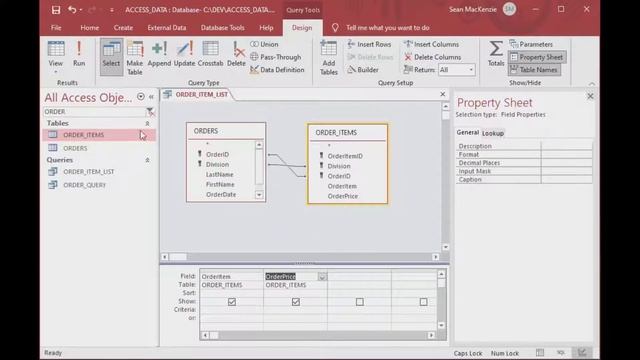The image size is (640, 360).
Task: Click Insert Columns in Query Setup
Action: click(431, 44)
